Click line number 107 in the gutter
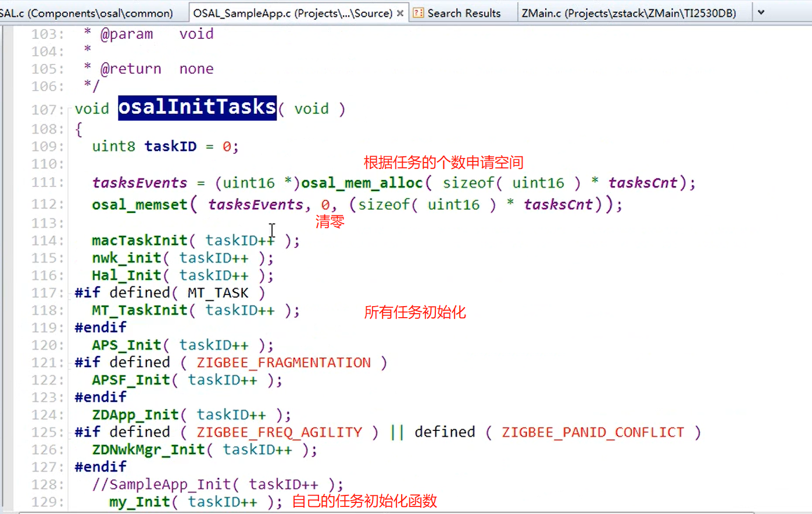 coord(48,110)
